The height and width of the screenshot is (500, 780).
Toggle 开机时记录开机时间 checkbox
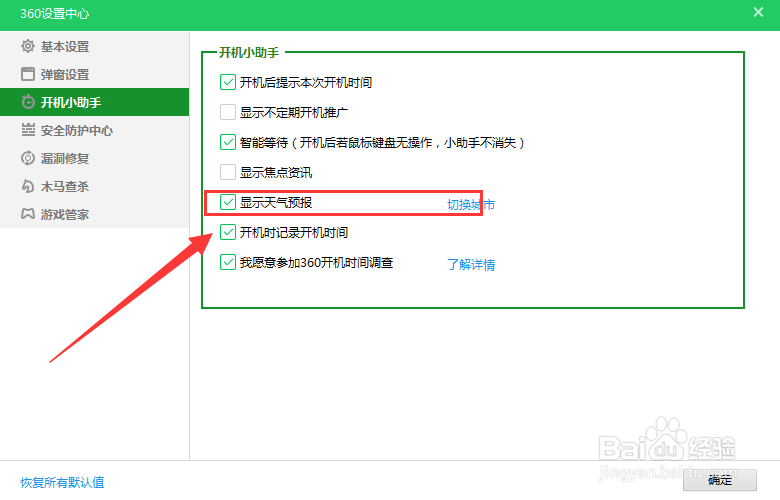tap(228, 232)
